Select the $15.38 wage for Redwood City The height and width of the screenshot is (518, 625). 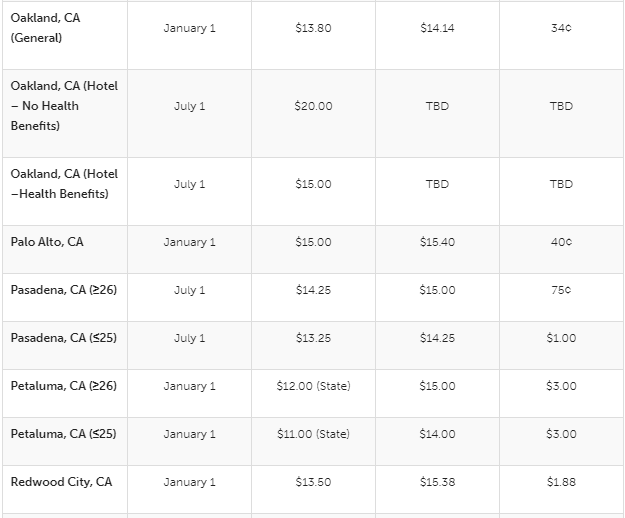click(x=437, y=482)
